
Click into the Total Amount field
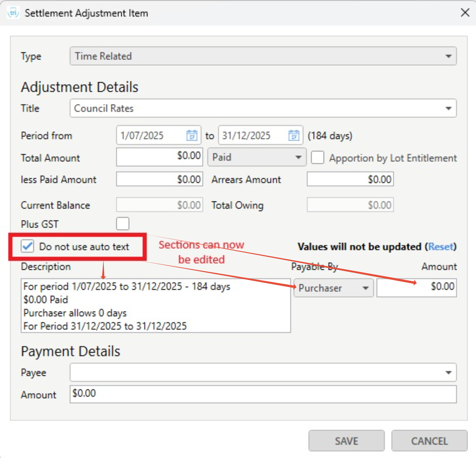[159, 157]
